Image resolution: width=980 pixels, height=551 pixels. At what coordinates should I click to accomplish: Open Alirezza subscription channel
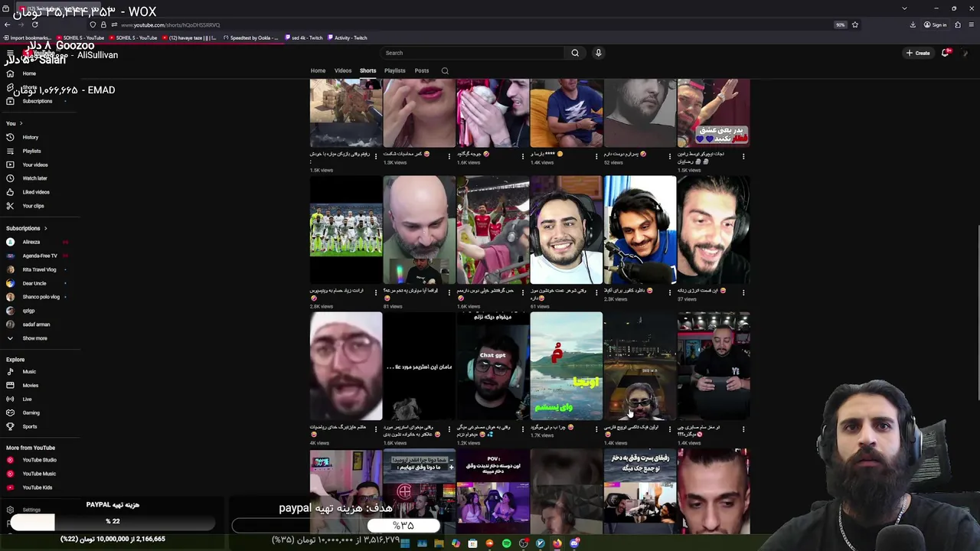tap(31, 242)
